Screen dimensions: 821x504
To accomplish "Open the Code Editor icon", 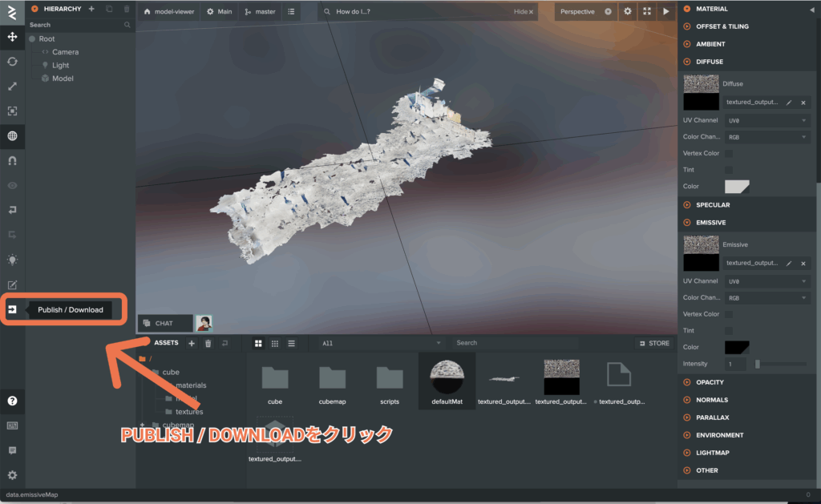I will coord(12,284).
